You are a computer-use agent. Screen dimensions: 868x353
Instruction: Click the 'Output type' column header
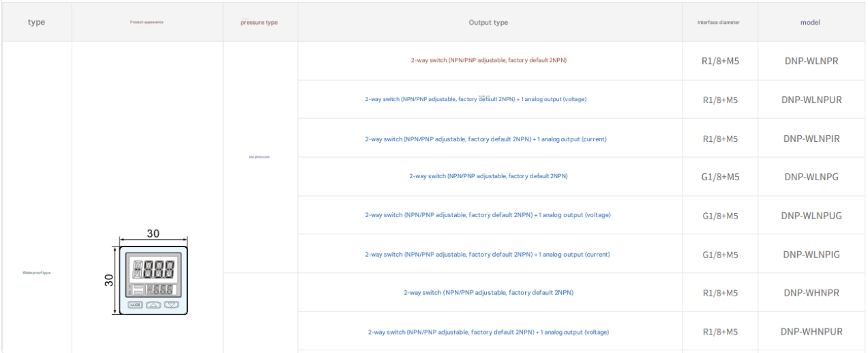click(488, 23)
